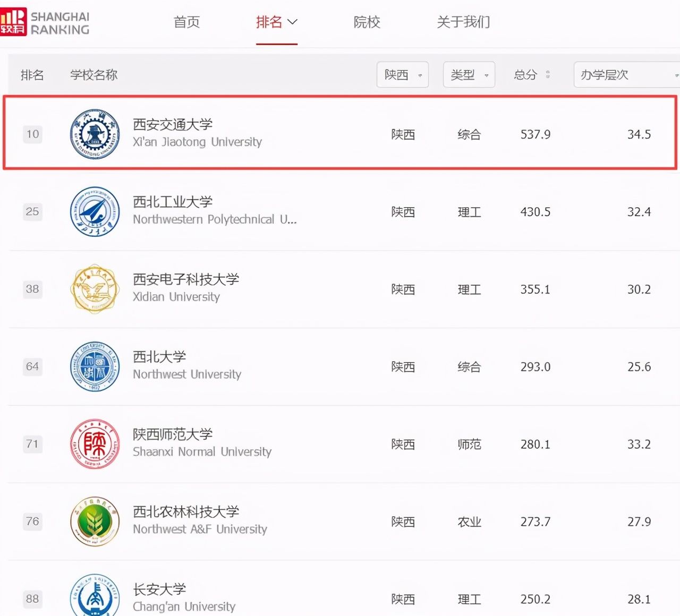680x616 pixels.
Task: Click Chang'an University English name
Action: (x=184, y=607)
